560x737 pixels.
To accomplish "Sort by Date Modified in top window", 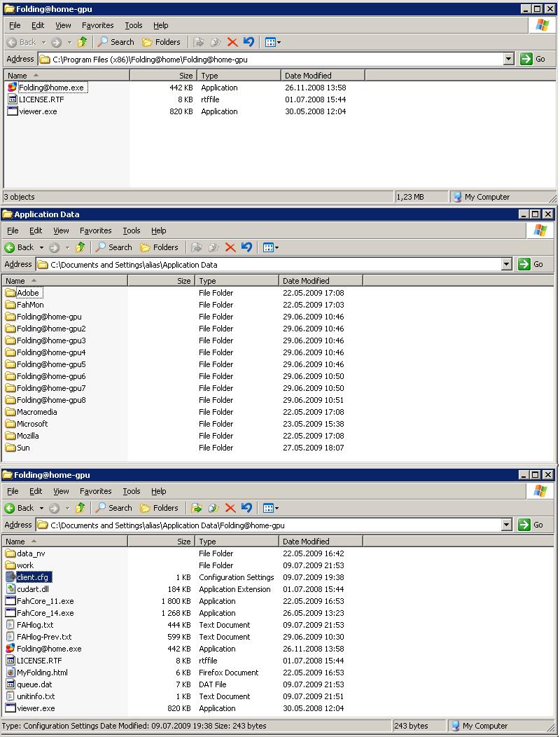I will 323,76.
